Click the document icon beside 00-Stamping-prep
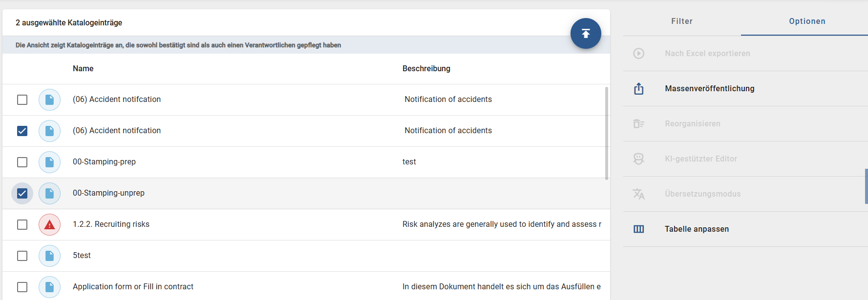 point(49,162)
